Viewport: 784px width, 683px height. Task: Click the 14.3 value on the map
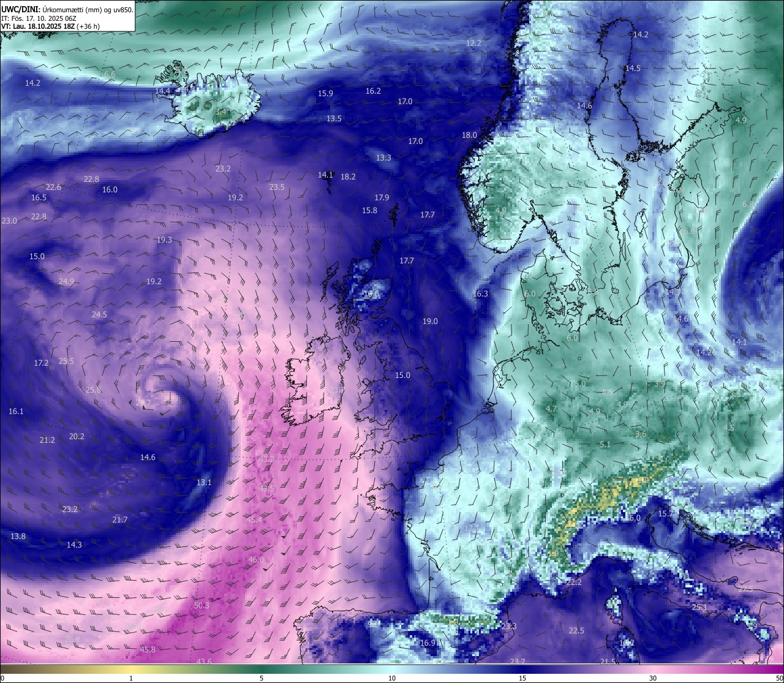74,545
